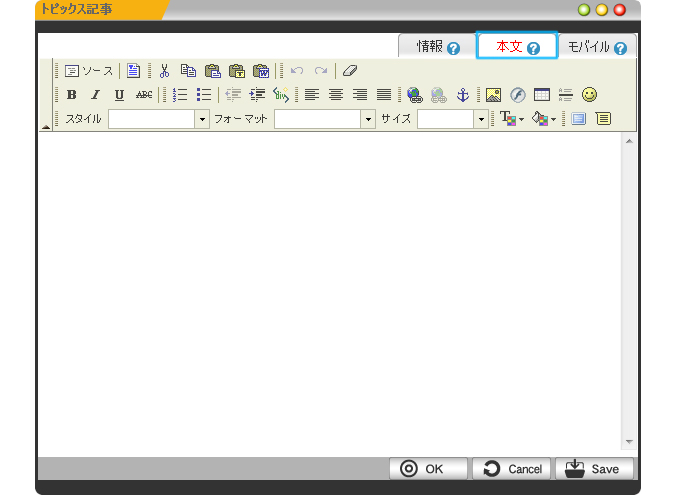Viewport: 675px width, 496px height.
Task: Toggle Underline formatting
Action: point(120,95)
